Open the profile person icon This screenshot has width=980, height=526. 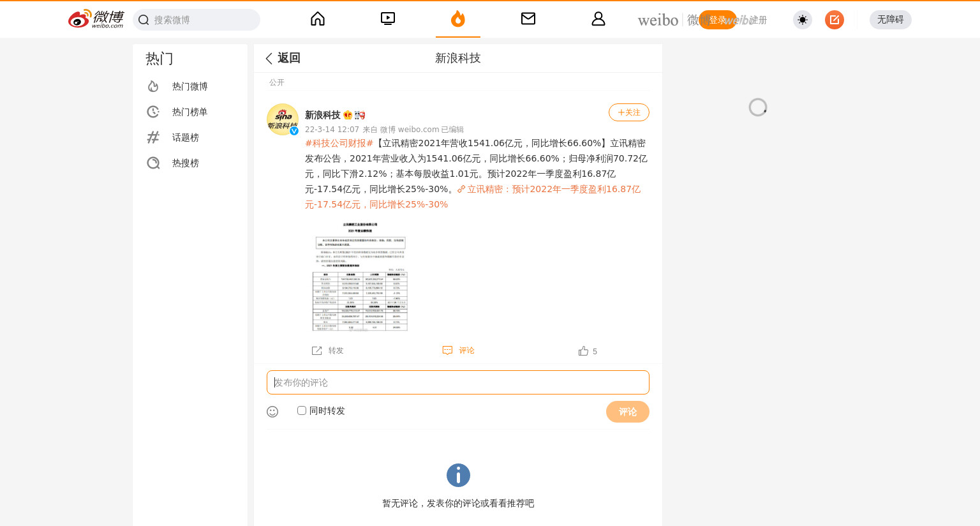pyautogui.click(x=598, y=19)
